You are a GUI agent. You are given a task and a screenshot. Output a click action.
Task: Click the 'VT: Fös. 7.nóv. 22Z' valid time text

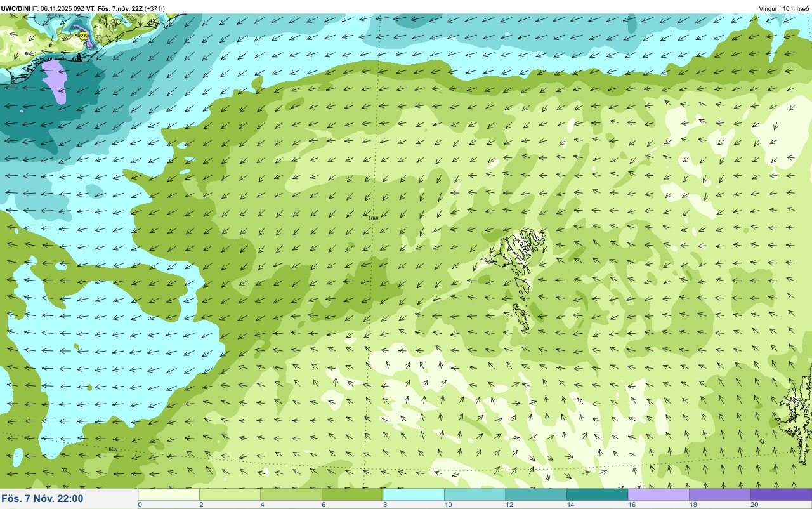(x=115, y=8)
